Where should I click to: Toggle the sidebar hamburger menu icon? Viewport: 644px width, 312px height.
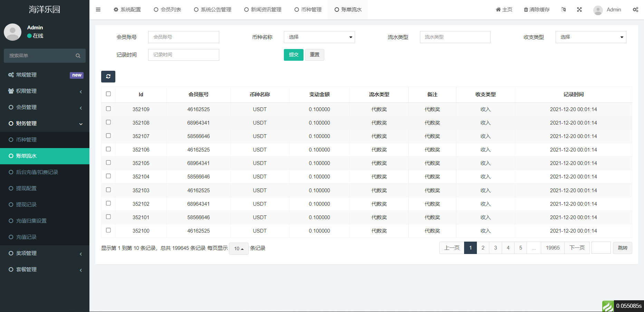coord(98,10)
